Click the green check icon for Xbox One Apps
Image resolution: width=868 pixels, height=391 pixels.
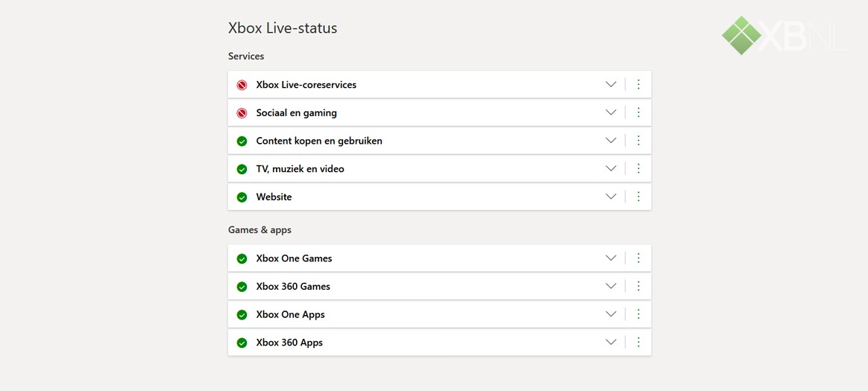coord(242,315)
